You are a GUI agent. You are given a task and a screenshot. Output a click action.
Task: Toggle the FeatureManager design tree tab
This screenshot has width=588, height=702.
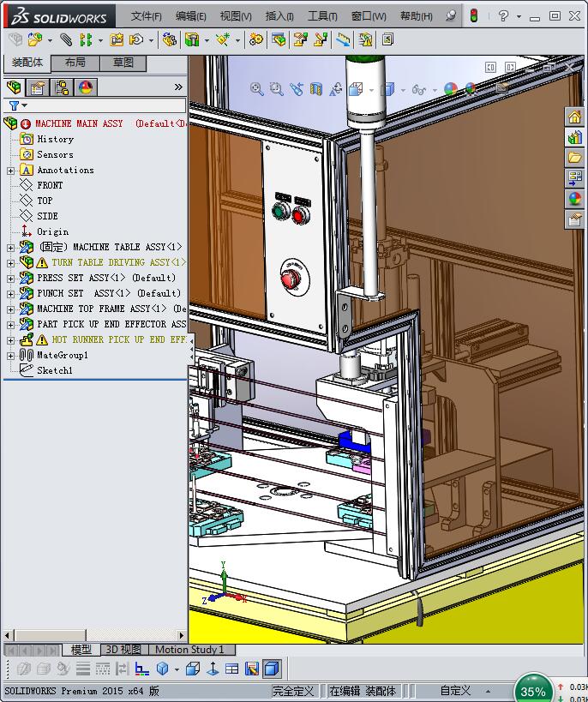coord(14,87)
